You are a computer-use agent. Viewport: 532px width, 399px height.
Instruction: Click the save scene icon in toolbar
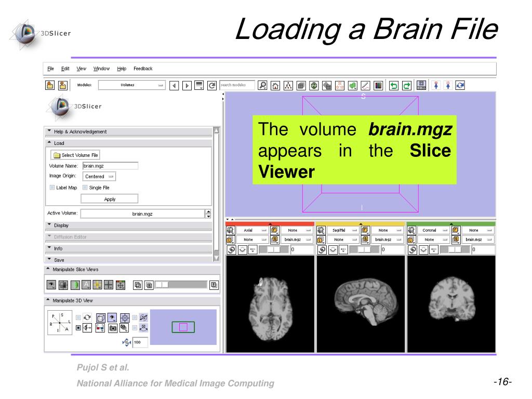pyautogui.click(x=63, y=85)
